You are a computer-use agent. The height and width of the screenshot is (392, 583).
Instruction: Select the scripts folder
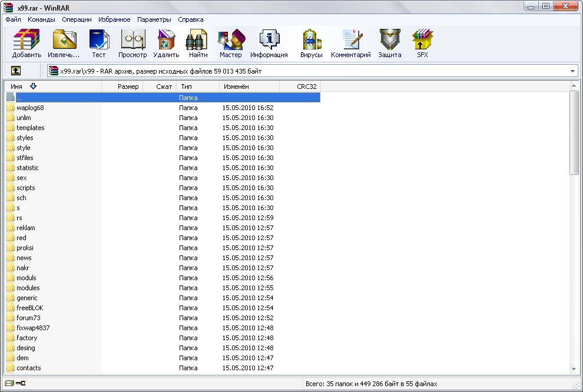tap(26, 188)
